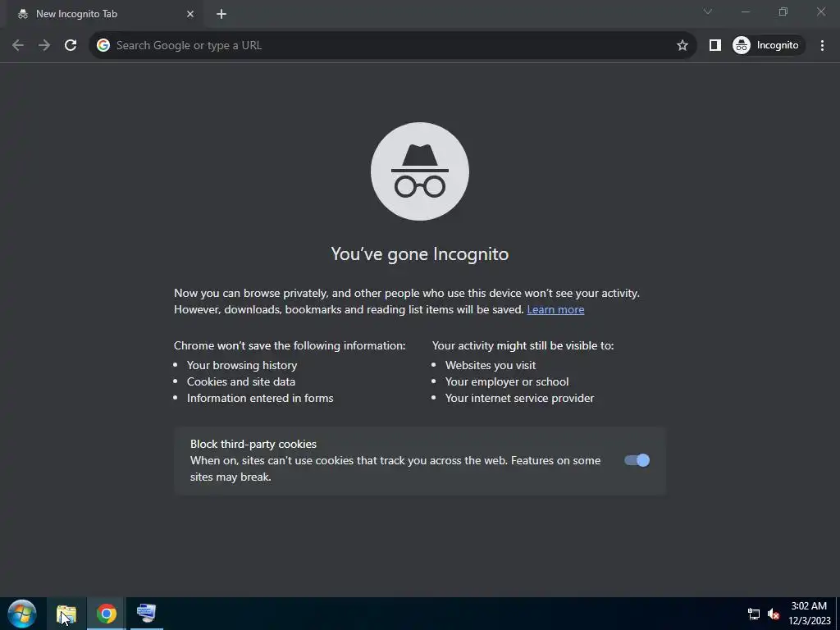Click the incognito icon on the tab

point(22,15)
